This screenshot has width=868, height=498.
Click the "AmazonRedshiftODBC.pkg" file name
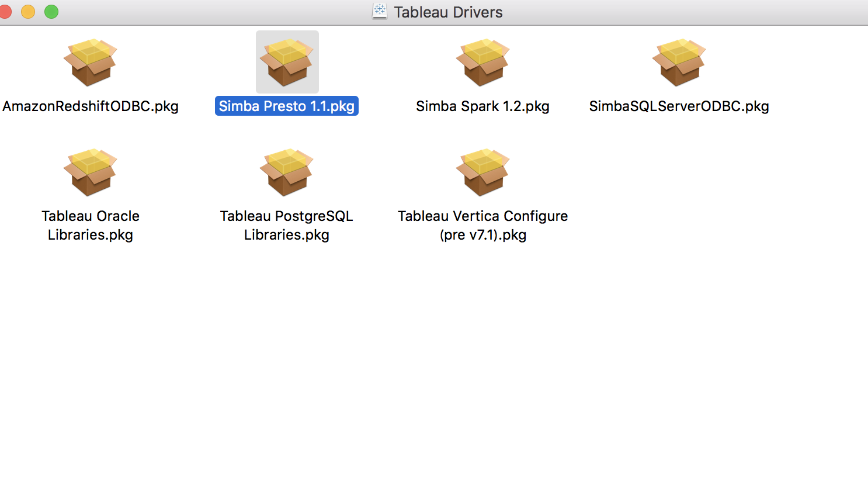coord(91,106)
